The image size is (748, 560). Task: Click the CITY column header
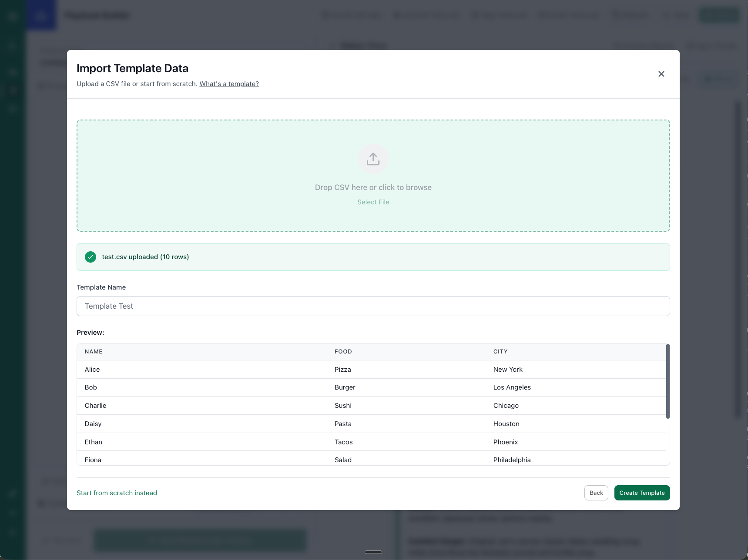click(500, 351)
